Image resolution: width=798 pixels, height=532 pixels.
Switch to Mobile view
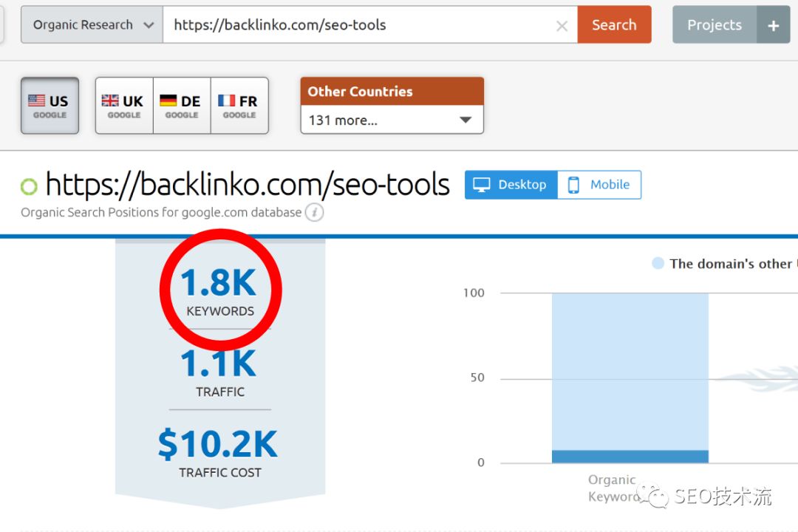pyautogui.click(x=599, y=185)
